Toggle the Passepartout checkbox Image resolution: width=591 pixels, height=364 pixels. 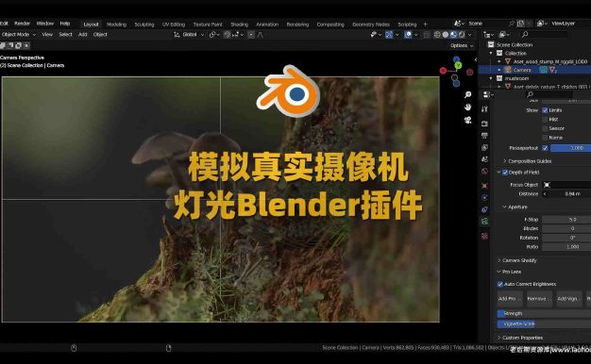coord(545,148)
